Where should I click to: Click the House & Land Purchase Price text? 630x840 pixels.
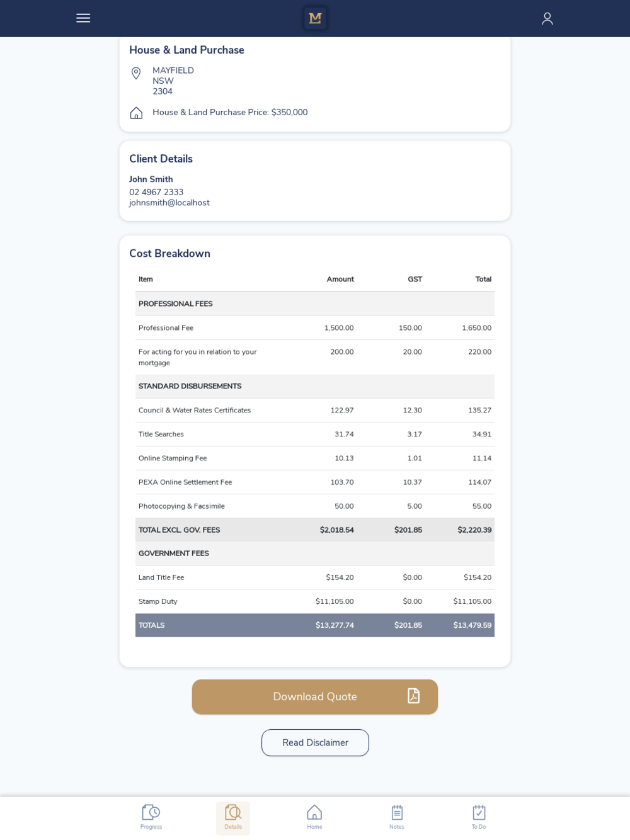click(x=230, y=112)
